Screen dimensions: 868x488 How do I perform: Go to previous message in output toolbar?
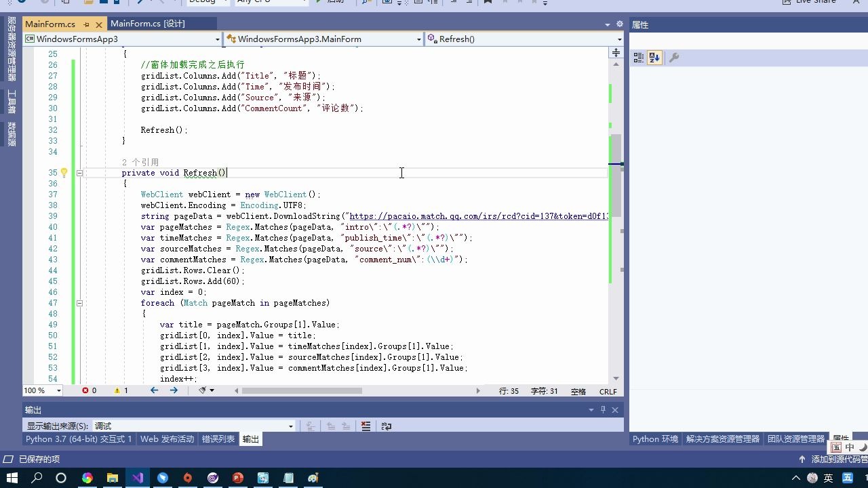(332, 426)
